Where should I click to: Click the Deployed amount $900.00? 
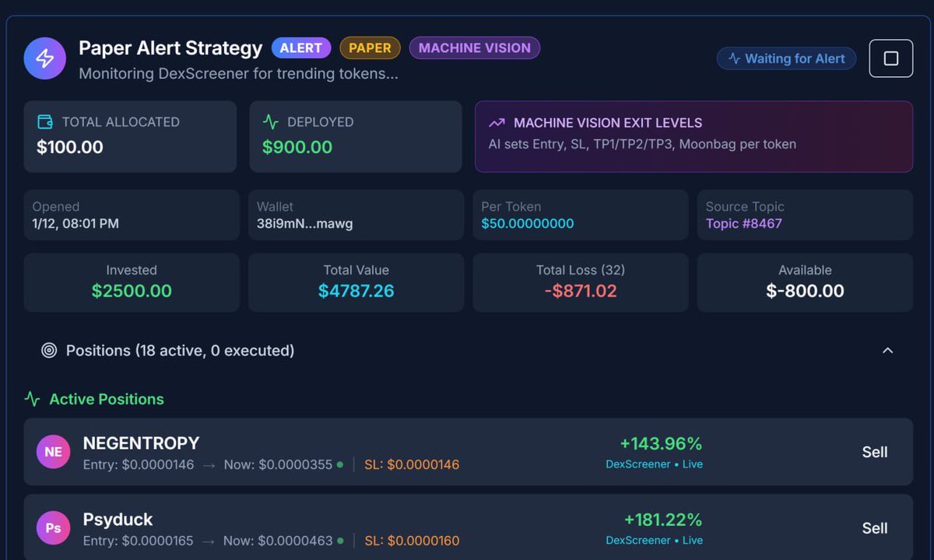pos(297,147)
